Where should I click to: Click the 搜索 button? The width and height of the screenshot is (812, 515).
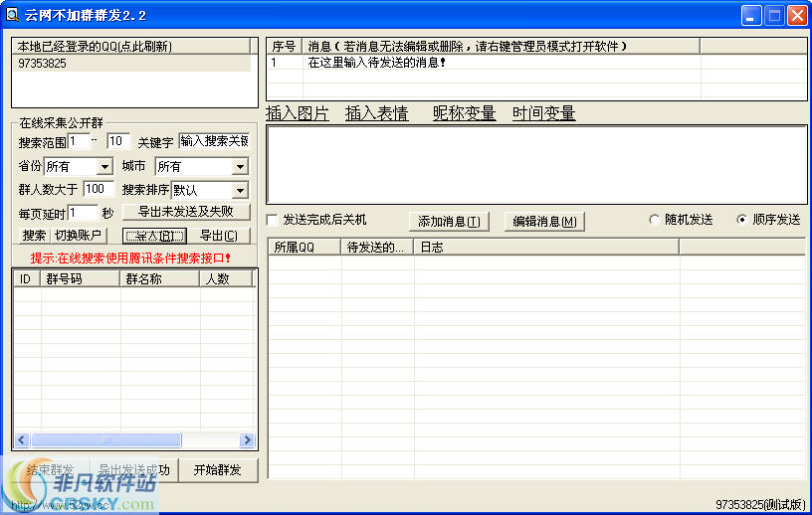34,236
